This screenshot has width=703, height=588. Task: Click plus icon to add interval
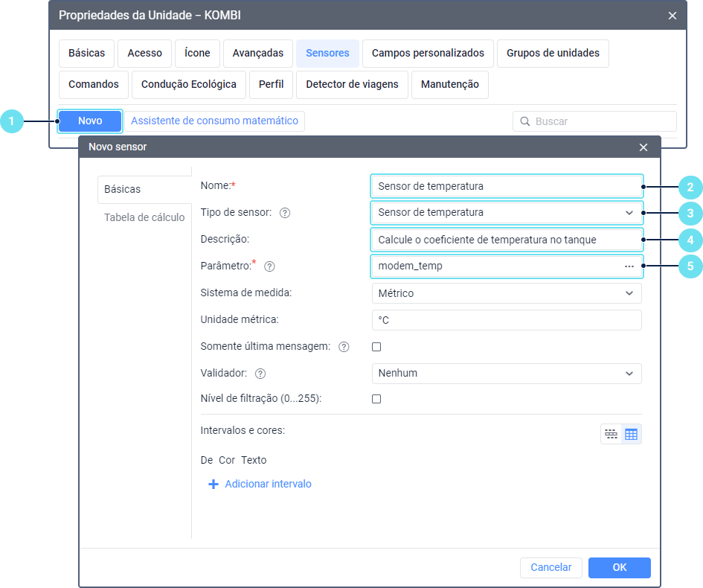[214, 484]
